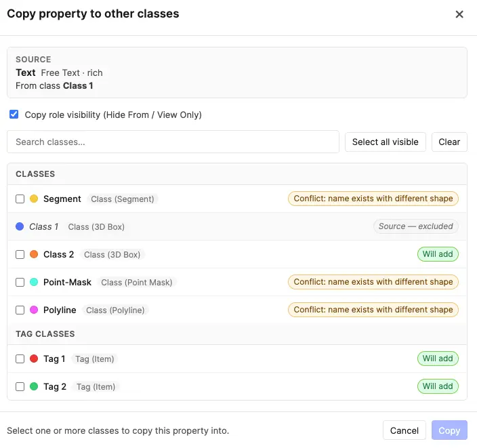Click Point-Mask row conflict badge
The height and width of the screenshot is (448, 477).
(x=373, y=282)
